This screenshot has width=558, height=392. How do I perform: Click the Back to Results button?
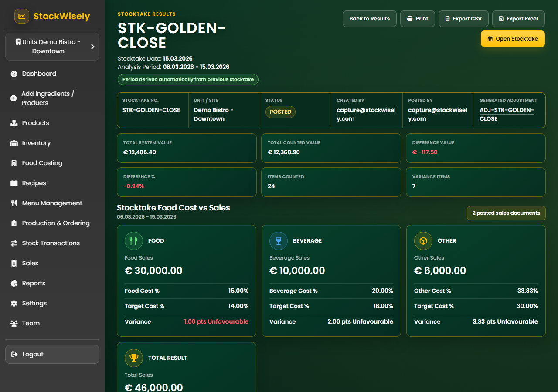370,19
